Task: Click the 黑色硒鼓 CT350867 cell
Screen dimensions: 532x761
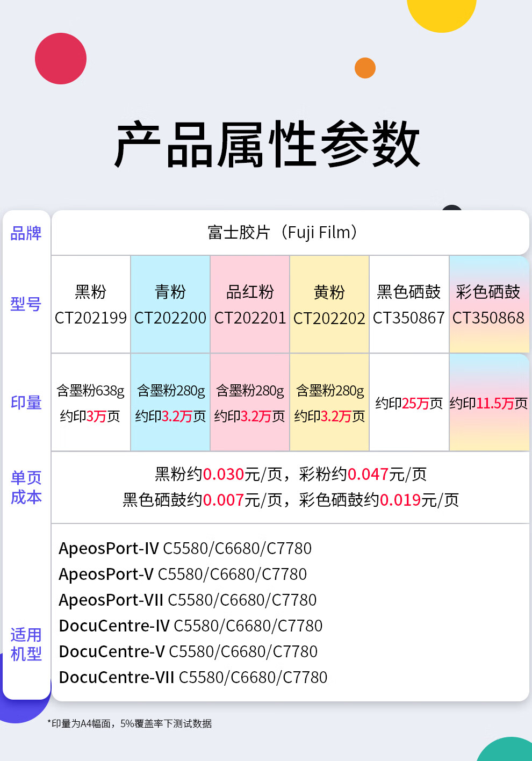Action: coord(409,305)
